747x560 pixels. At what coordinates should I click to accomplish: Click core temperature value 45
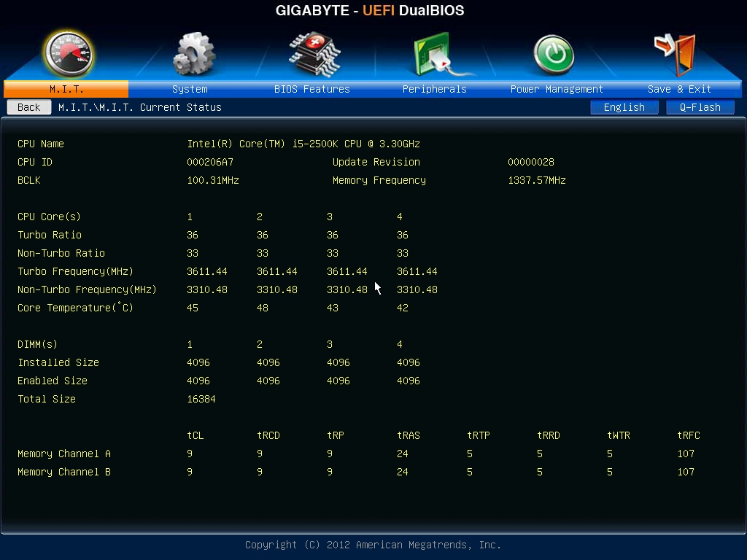pyautogui.click(x=193, y=308)
